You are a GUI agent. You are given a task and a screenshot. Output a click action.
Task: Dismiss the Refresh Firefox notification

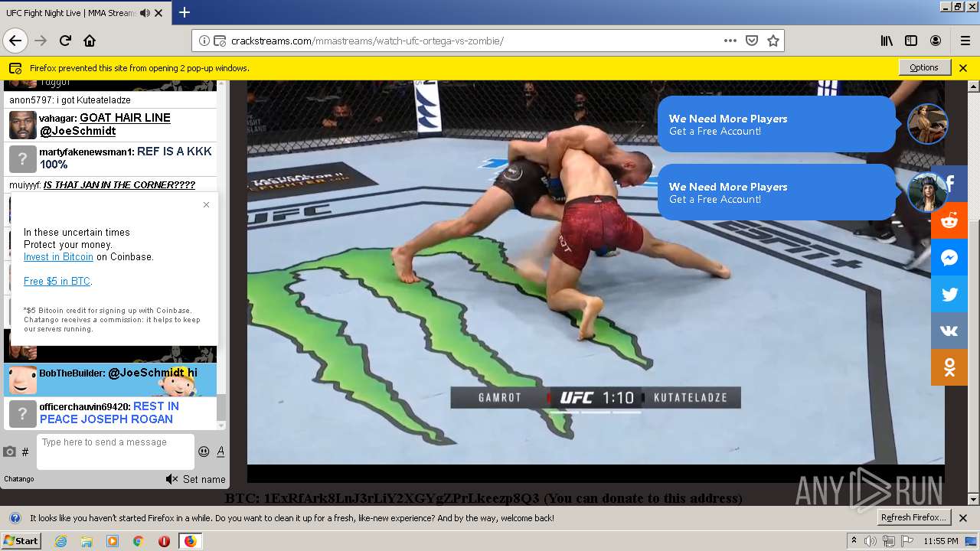coord(963,518)
